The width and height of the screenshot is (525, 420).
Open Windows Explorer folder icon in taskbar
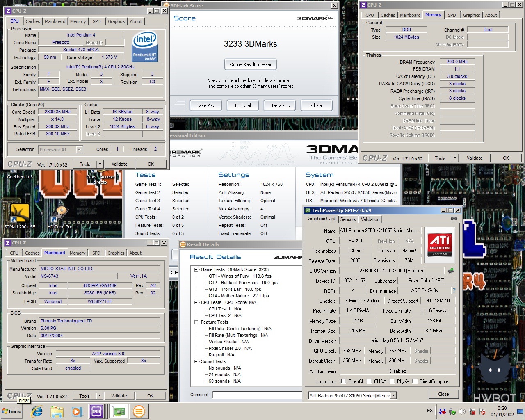pos(57,411)
